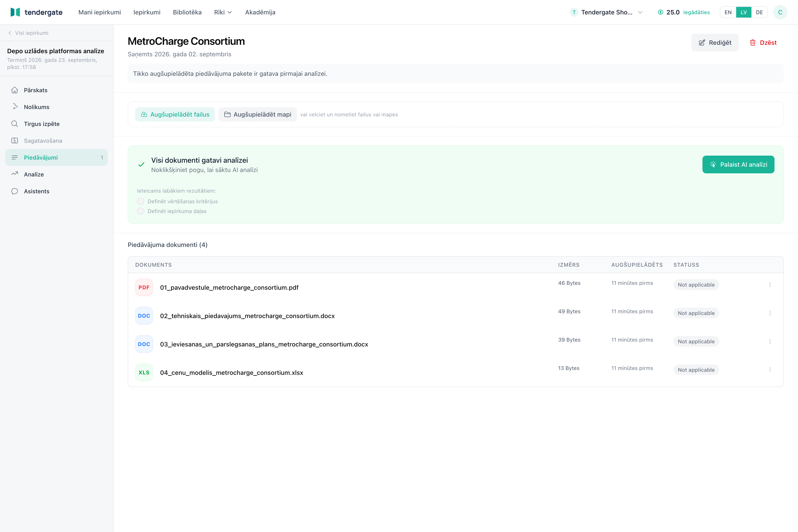Open more options for 01_pavadvestule row
The width and height of the screenshot is (798, 532).
tap(770, 285)
